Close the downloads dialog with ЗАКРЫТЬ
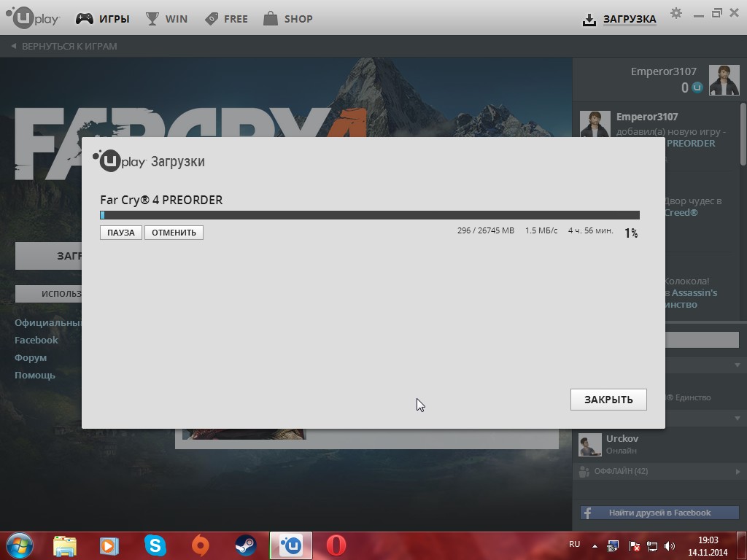 [608, 400]
